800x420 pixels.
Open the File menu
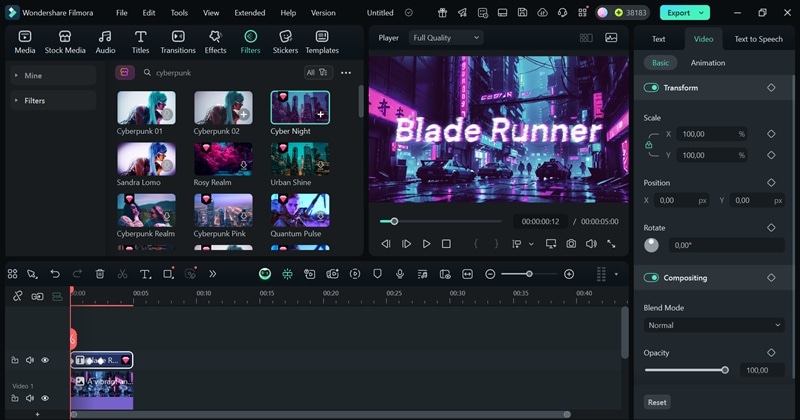coord(121,13)
